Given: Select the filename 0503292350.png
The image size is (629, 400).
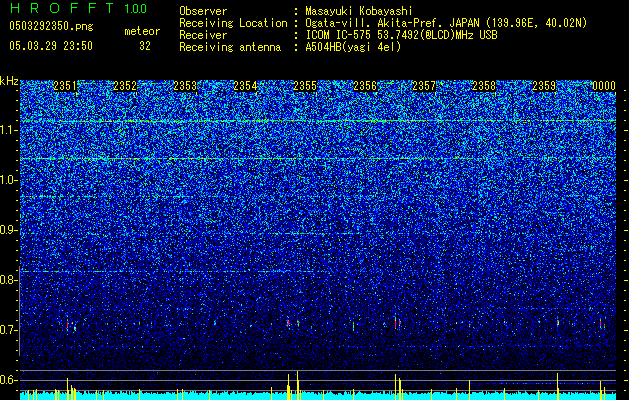Looking at the screenshot, I should pos(51,27).
